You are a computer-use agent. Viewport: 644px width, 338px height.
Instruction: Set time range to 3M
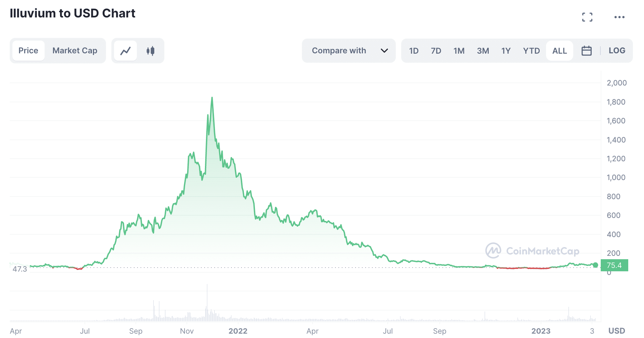pos(483,51)
